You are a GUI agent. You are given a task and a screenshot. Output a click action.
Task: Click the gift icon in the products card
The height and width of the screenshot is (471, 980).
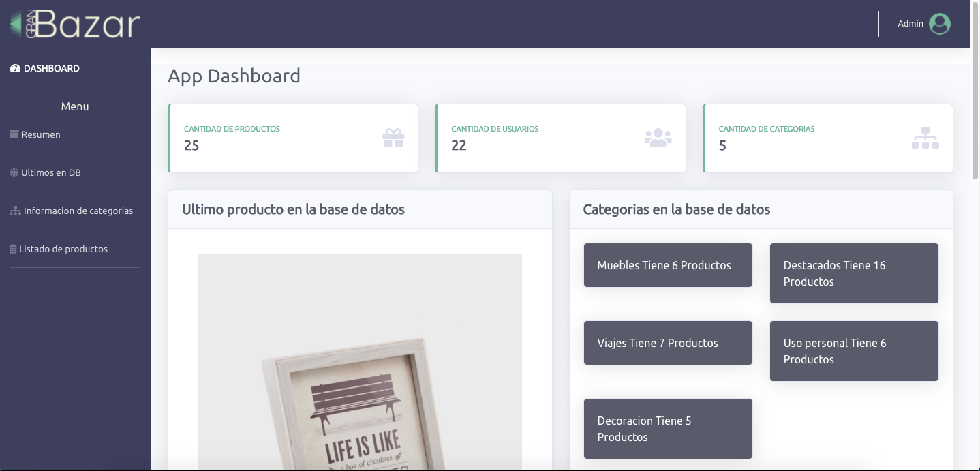point(393,138)
